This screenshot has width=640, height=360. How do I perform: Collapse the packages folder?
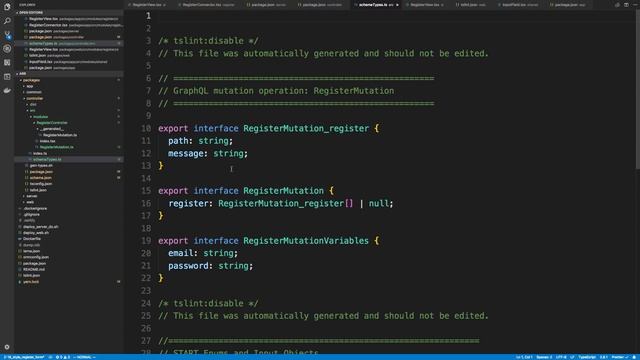tap(30, 80)
